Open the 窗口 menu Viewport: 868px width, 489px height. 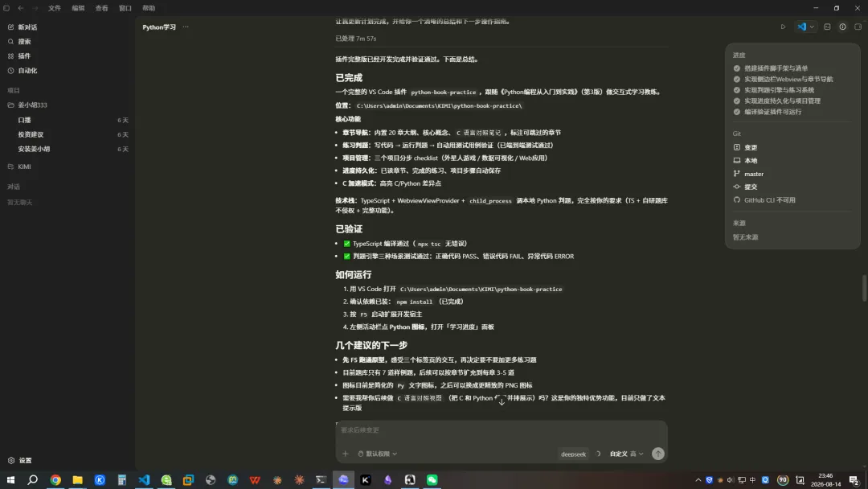click(125, 8)
